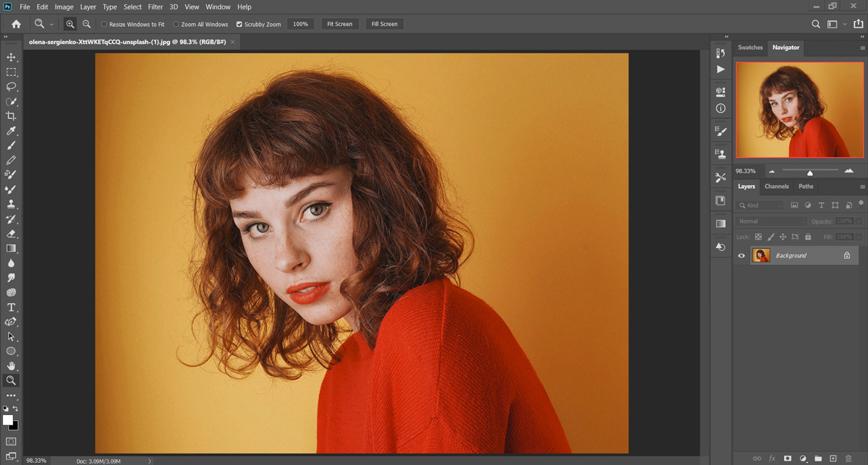Delete layer using trash icon

click(848, 458)
